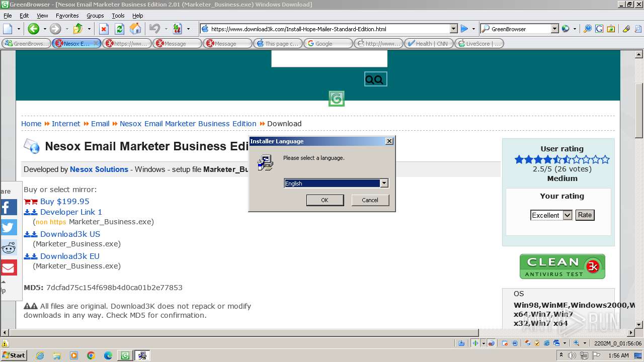This screenshot has width=644, height=362.
Task: Open the File menu
Action: [8, 16]
